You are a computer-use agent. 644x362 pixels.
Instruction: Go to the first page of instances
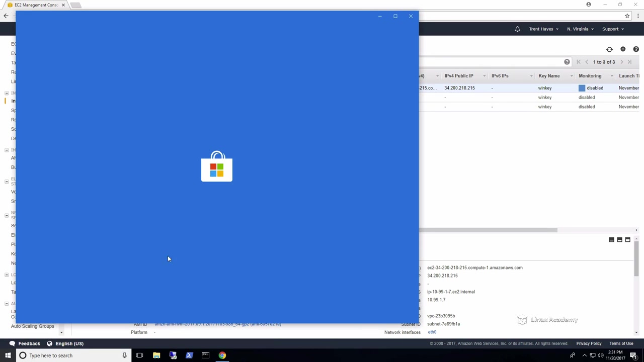[x=579, y=62]
